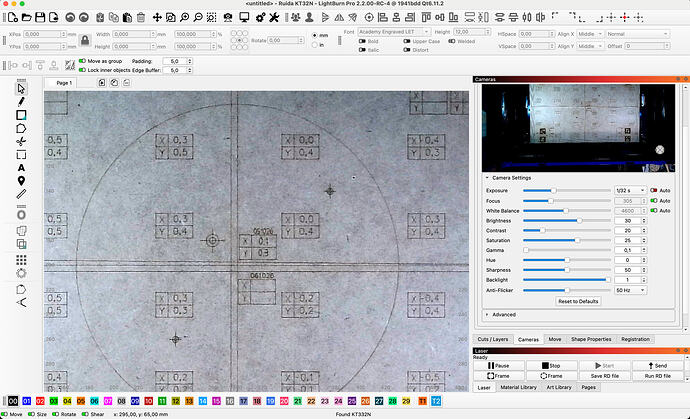Select the in units radio button
This screenshot has width=690, height=419.
(x=315, y=45)
